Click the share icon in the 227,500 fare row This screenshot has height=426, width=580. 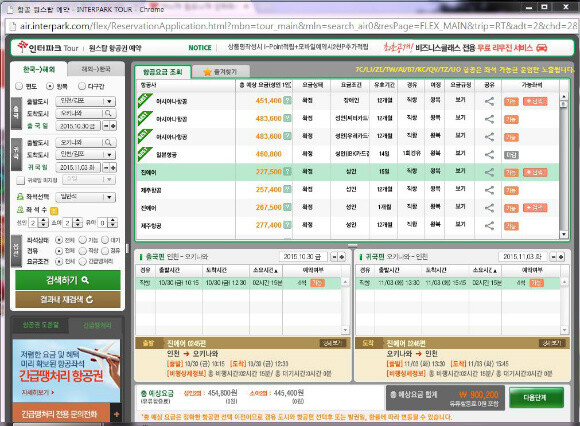[489, 172]
